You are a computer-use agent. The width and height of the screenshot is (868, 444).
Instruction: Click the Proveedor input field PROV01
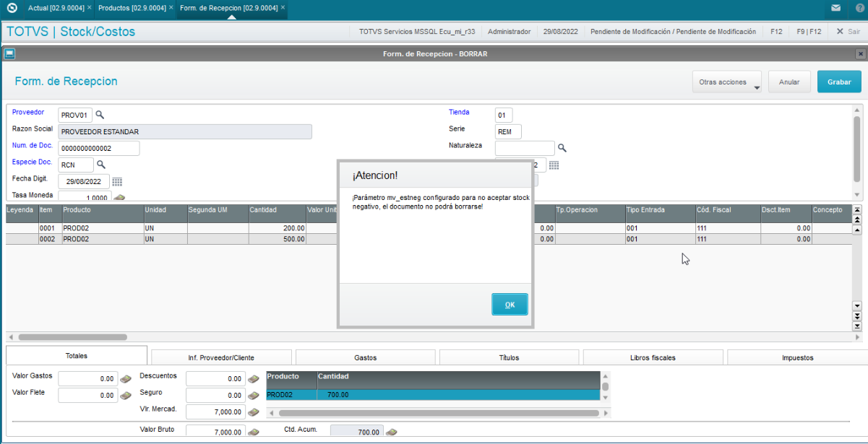click(x=76, y=115)
